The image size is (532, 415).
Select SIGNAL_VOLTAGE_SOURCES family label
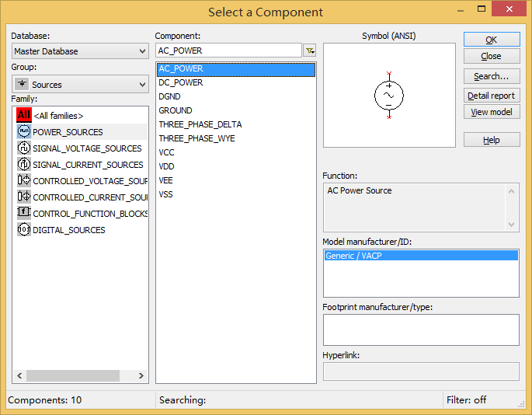87,148
